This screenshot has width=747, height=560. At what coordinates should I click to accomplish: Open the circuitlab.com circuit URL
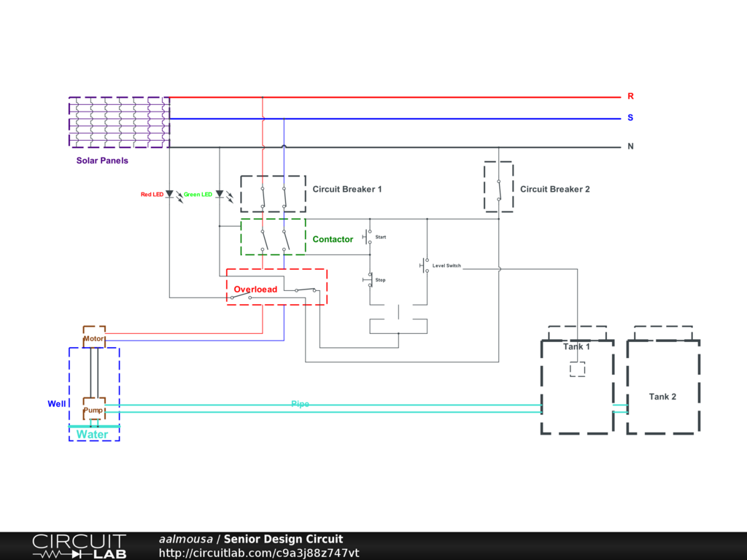click(259, 553)
